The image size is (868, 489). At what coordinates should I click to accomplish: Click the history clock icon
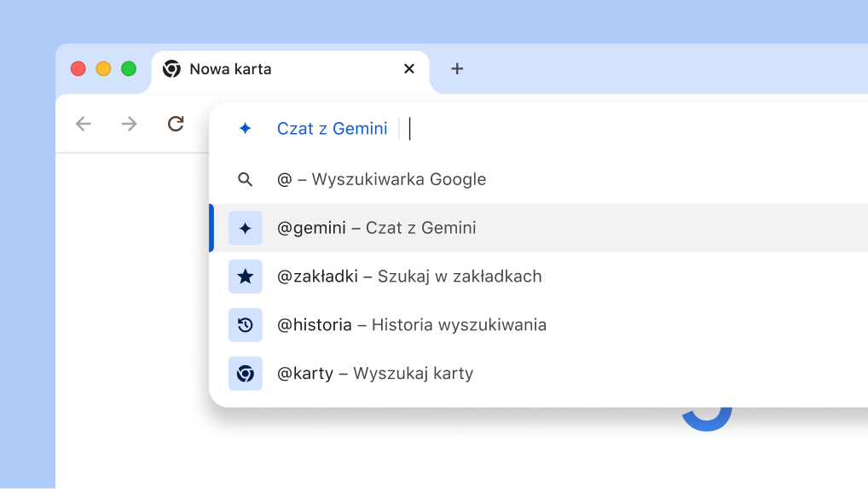coord(246,325)
